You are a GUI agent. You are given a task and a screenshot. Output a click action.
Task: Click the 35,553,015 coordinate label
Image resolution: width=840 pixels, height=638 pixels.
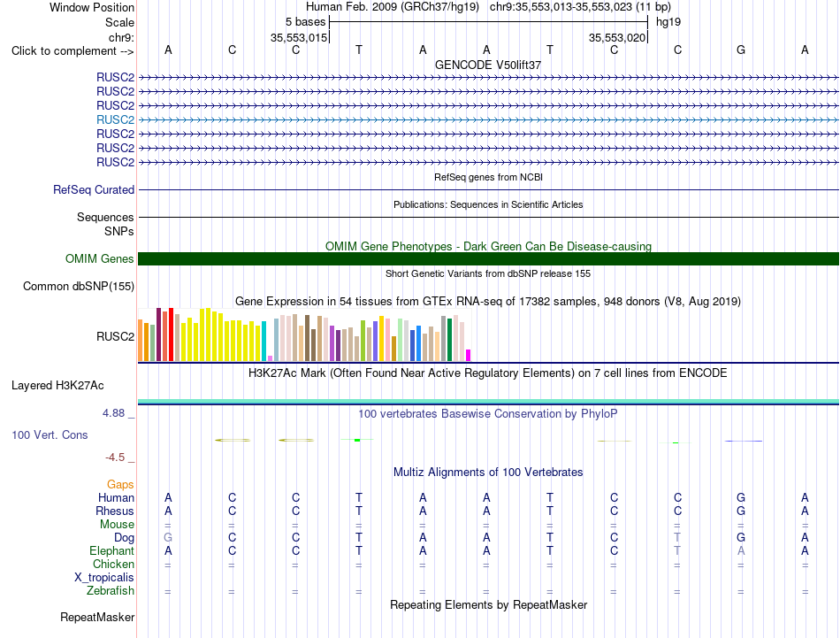pos(298,37)
